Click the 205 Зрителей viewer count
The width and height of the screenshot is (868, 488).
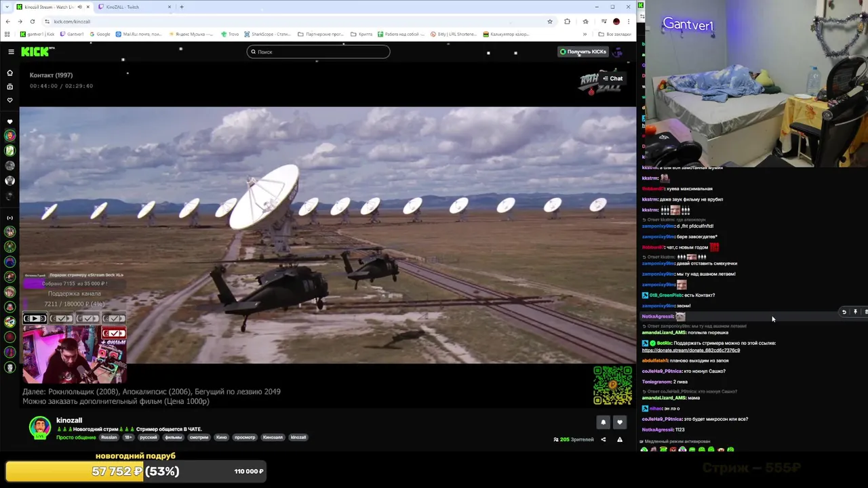click(574, 439)
